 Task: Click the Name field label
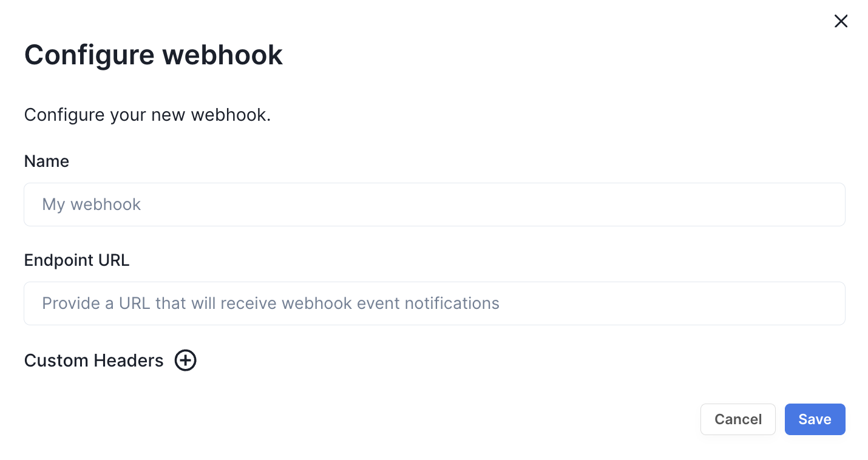(47, 161)
